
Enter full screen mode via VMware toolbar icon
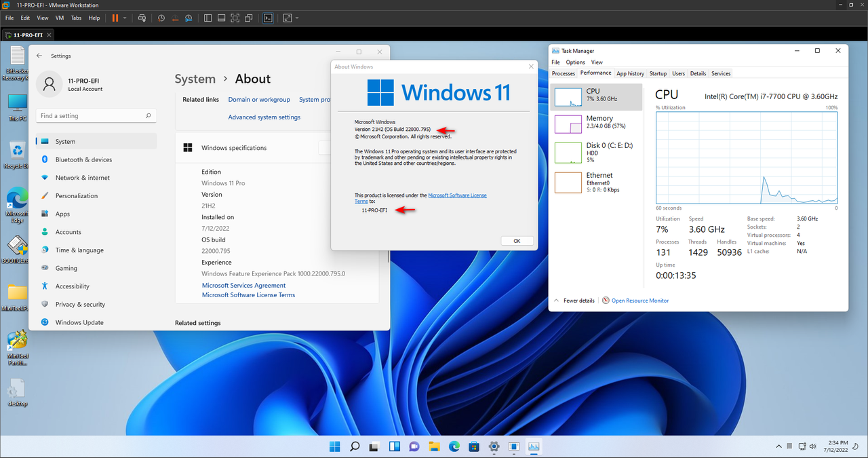click(235, 18)
